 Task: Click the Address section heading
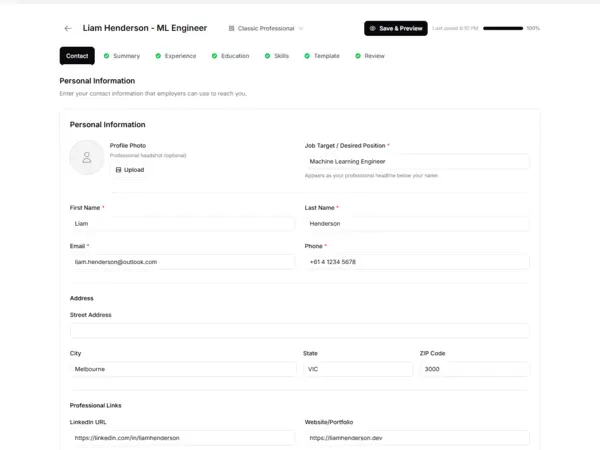click(x=82, y=298)
